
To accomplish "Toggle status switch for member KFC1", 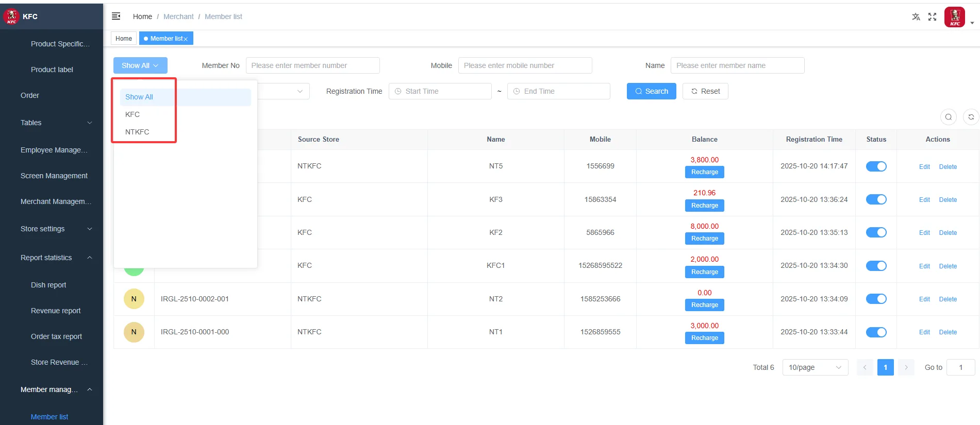I will pos(876,266).
